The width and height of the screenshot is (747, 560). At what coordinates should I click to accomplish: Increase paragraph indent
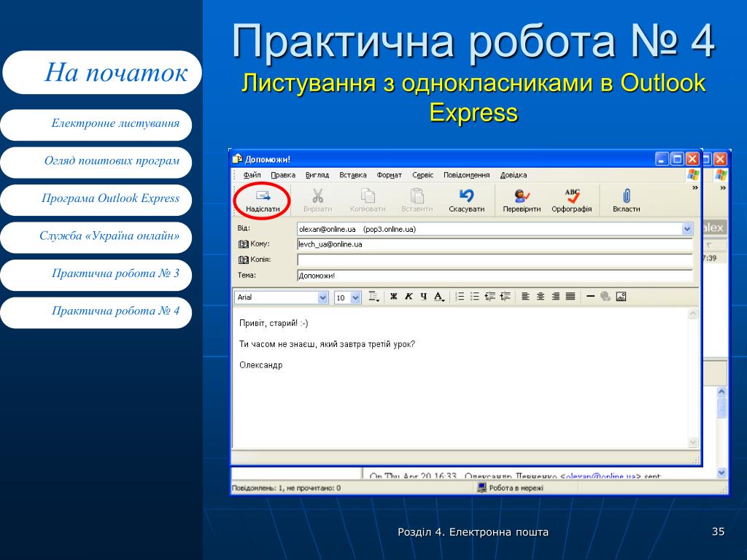point(505,297)
